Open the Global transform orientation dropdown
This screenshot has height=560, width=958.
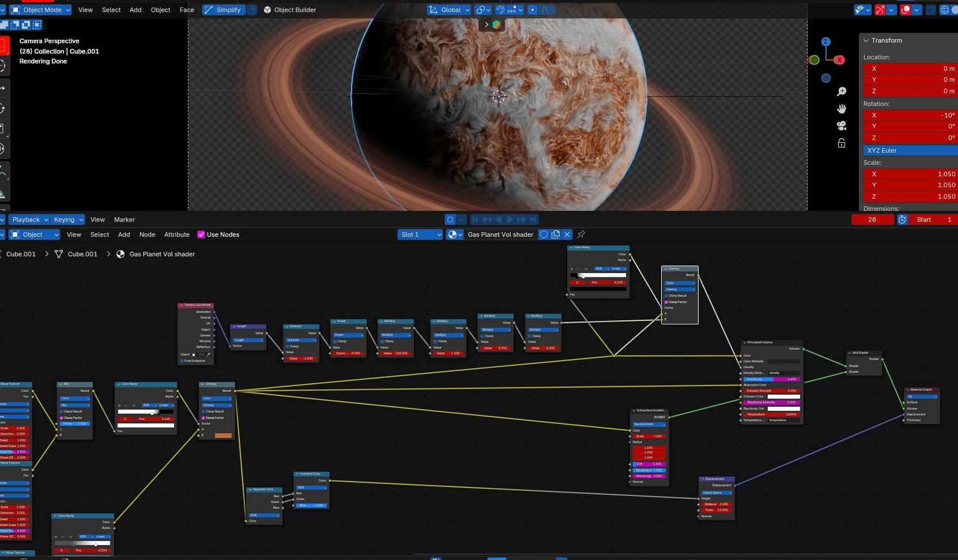coord(449,10)
